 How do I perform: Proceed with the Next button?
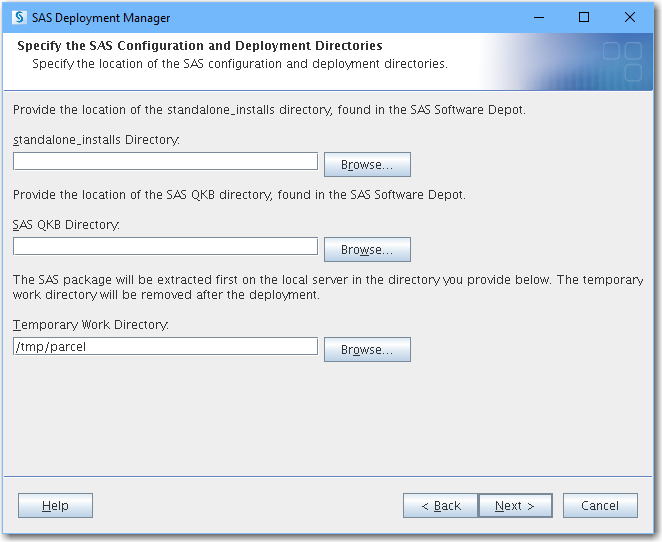coord(514,506)
